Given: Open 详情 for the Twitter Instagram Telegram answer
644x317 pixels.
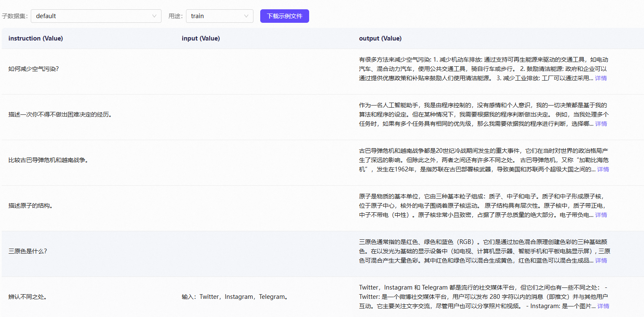Looking at the screenshot, I should (x=603, y=306).
